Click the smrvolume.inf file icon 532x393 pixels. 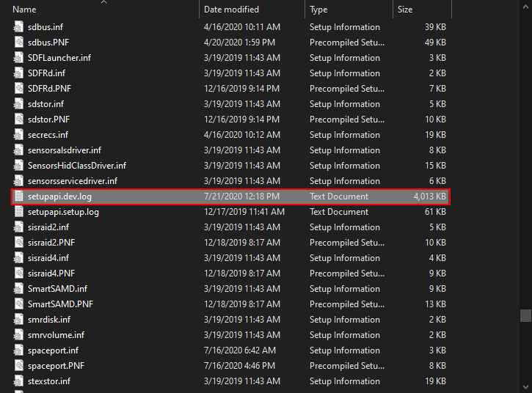click(x=18, y=335)
